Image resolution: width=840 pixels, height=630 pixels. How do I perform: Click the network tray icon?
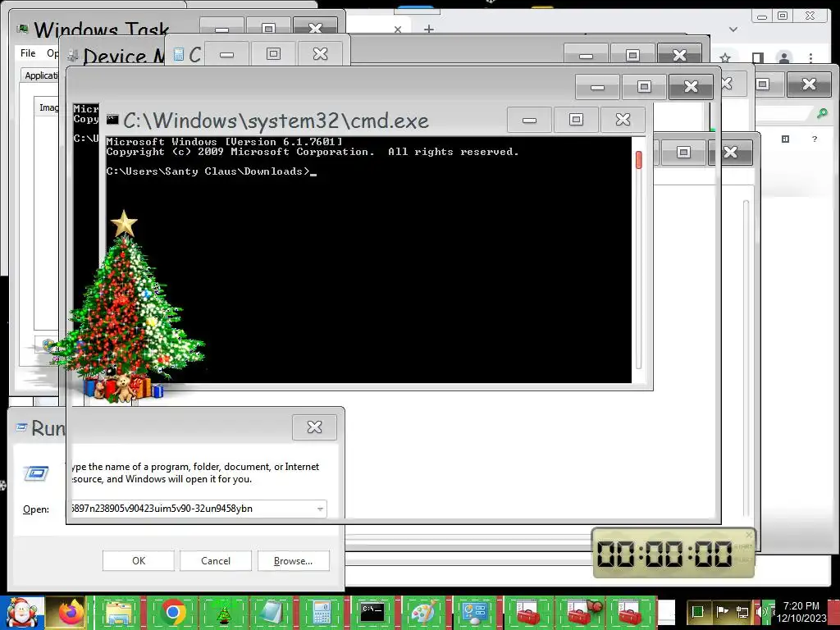[x=742, y=612]
